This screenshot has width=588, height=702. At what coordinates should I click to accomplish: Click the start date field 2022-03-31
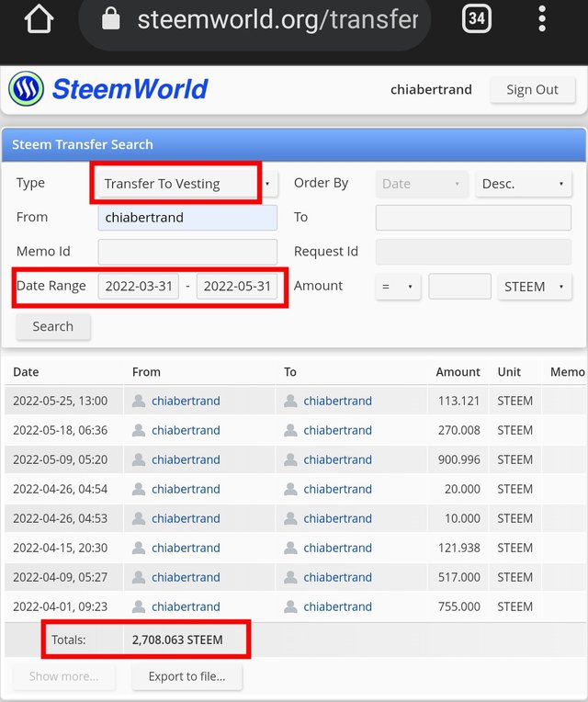click(139, 286)
